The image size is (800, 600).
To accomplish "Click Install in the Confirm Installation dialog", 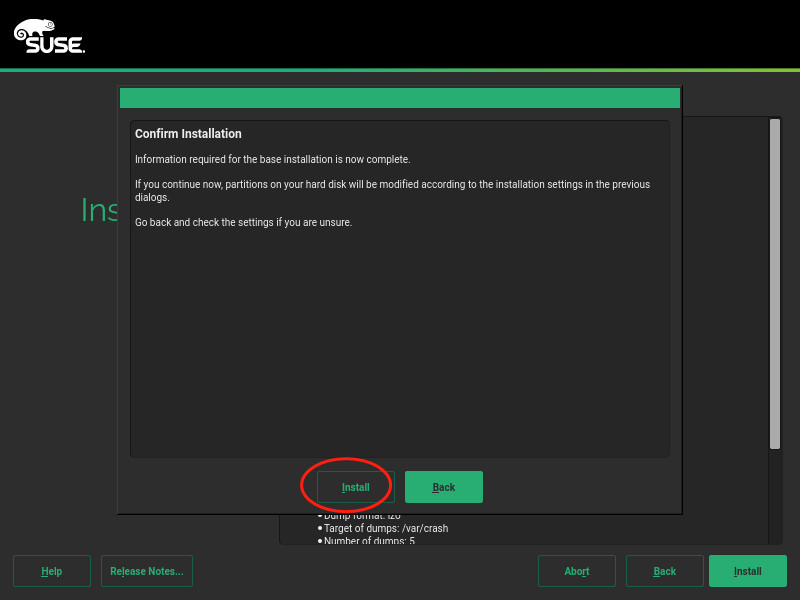I will pyautogui.click(x=356, y=487).
